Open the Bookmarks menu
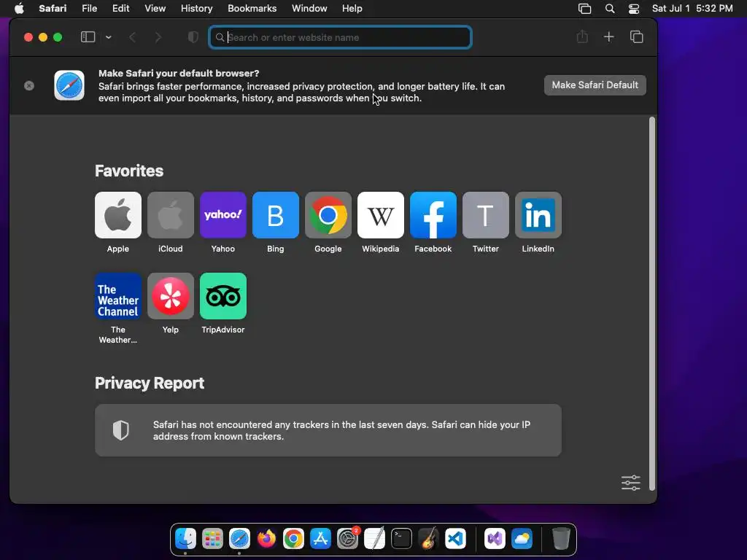The width and height of the screenshot is (747, 560). 252,9
